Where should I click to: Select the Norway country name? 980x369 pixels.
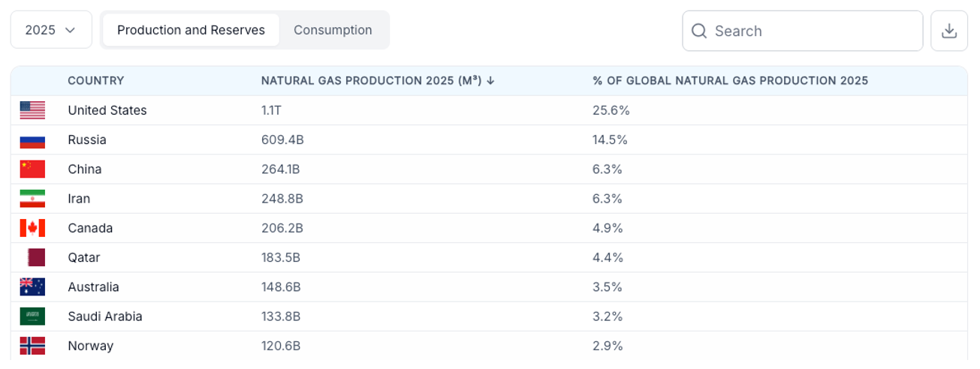(91, 346)
